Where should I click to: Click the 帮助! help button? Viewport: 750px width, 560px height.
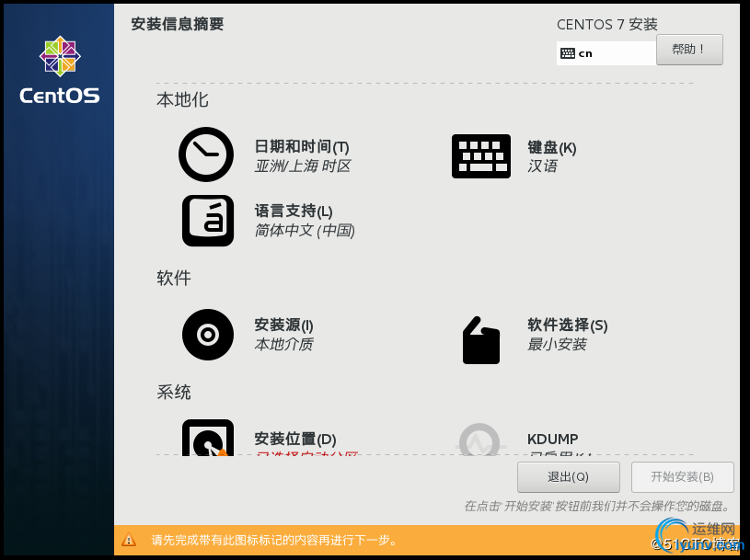[x=689, y=50]
